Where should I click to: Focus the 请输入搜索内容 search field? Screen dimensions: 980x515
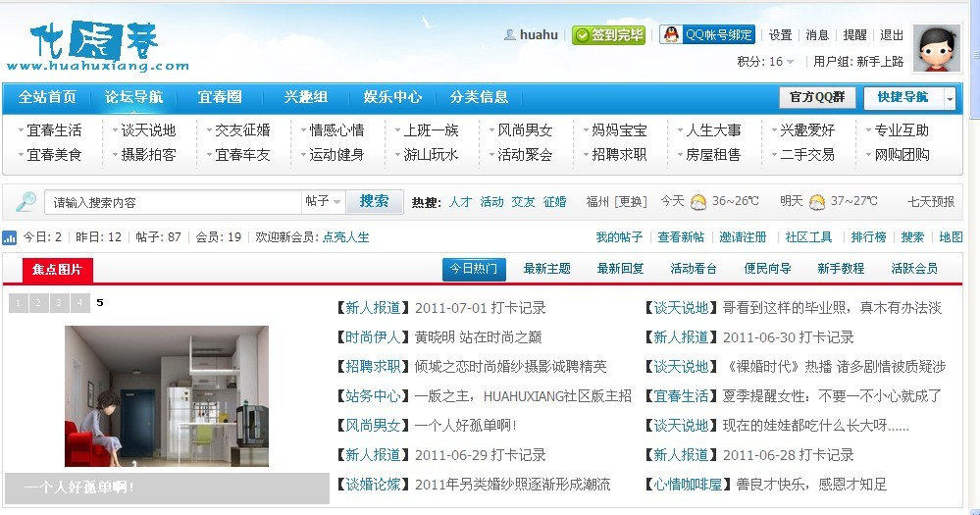pyautogui.click(x=173, y=202)
